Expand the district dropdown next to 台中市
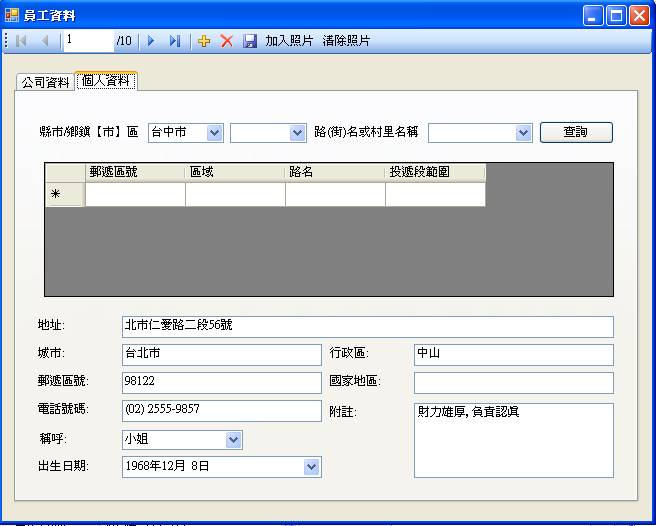The width and height of the screenshot is (656, 526). tap(297, 133)
